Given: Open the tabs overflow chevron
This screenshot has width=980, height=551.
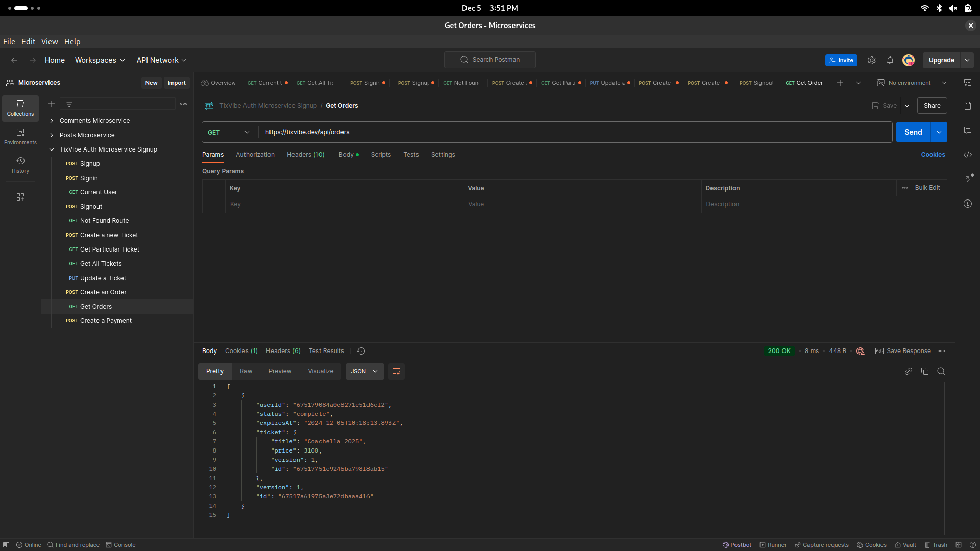Looking at the screenshot, I should pyautogui.click(x=859, y=83).
